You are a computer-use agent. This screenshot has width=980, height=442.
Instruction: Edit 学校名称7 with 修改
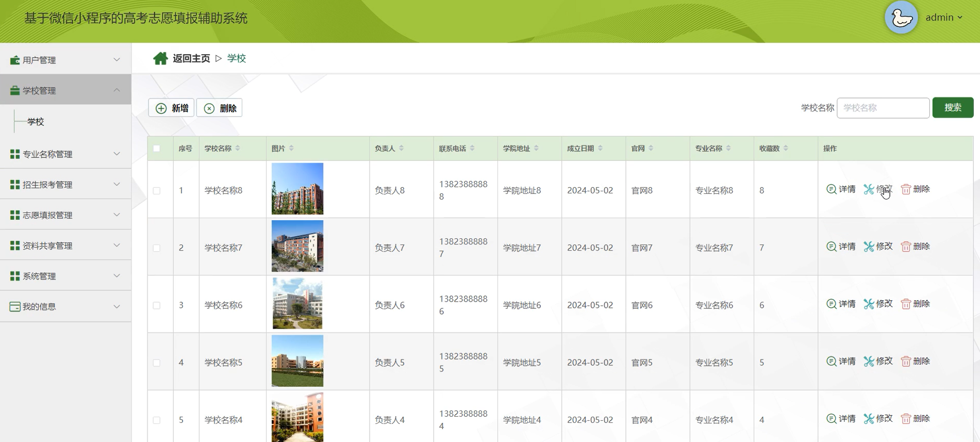(878, 247)
